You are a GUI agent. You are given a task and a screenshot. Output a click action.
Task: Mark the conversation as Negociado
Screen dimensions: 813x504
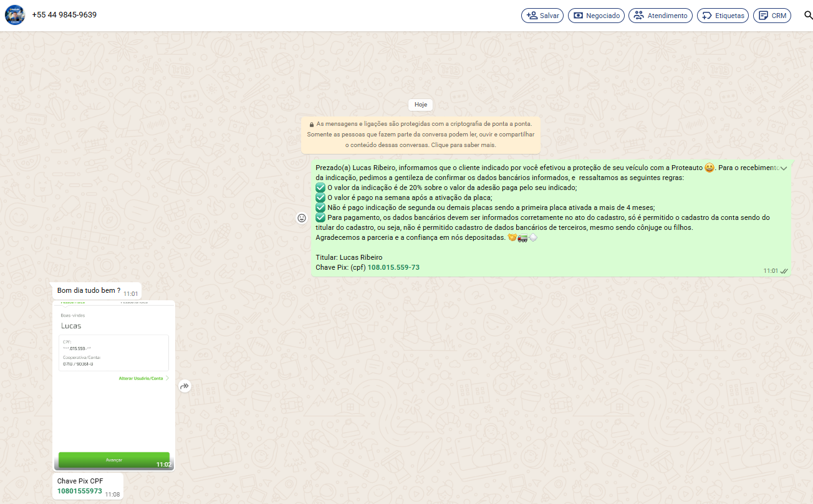(596, 16)
